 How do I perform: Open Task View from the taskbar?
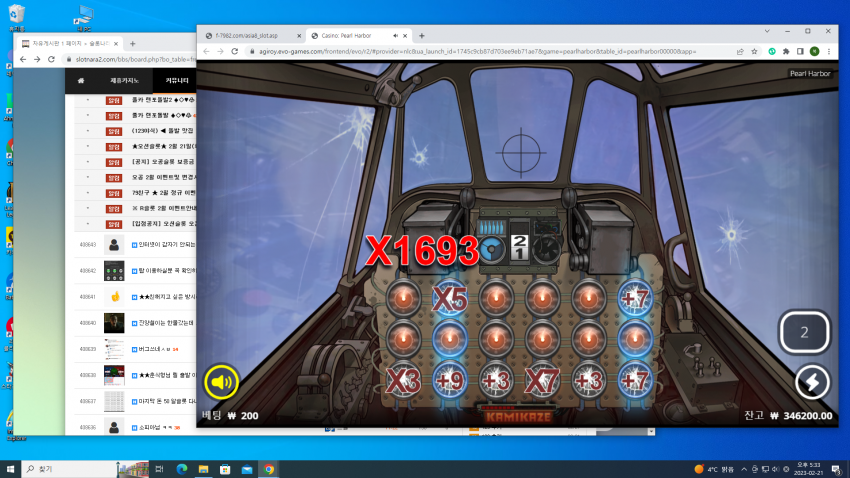[159, 469]
